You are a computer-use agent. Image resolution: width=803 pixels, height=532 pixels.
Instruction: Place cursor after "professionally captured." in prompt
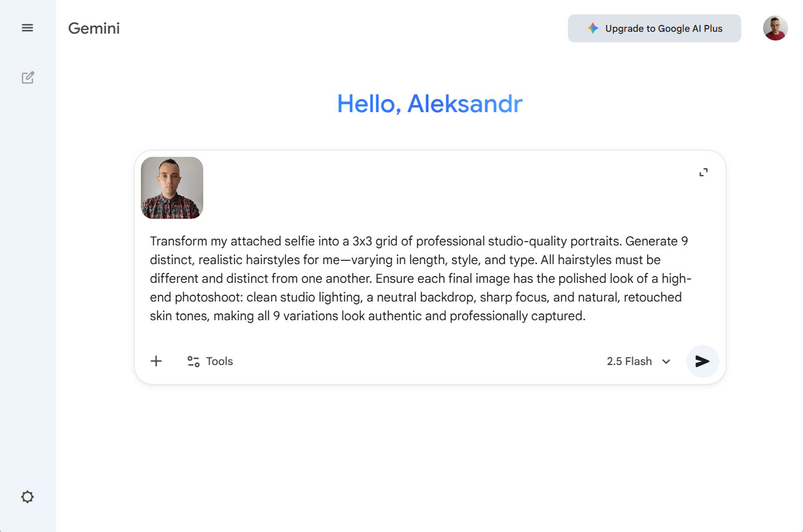pos(585,316)
